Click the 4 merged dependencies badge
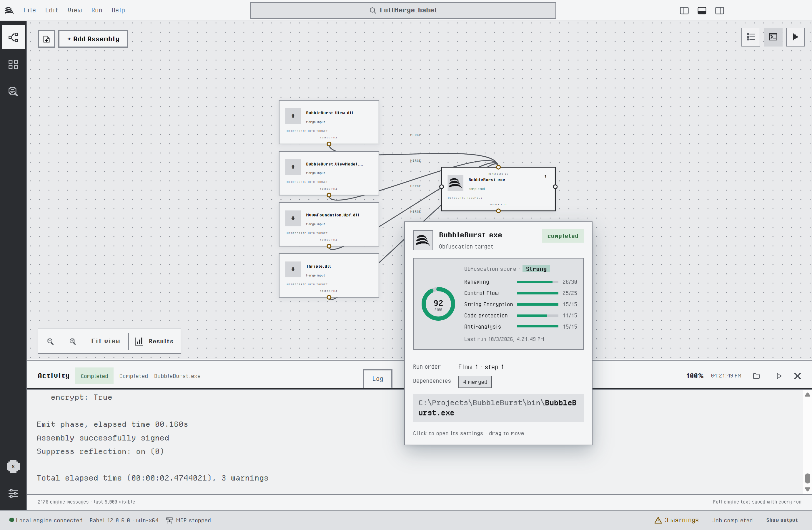Viewport: 812px width, 530px height. click(x=475, y=382)
